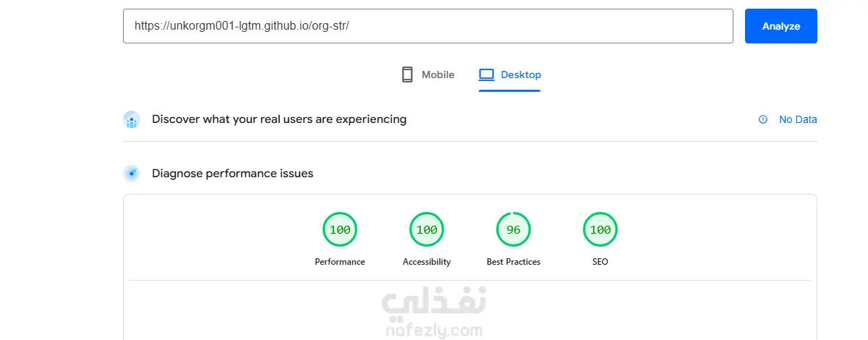Jump to Performance via its label
Screen dimensions: 868x340
tap(340, 262)
